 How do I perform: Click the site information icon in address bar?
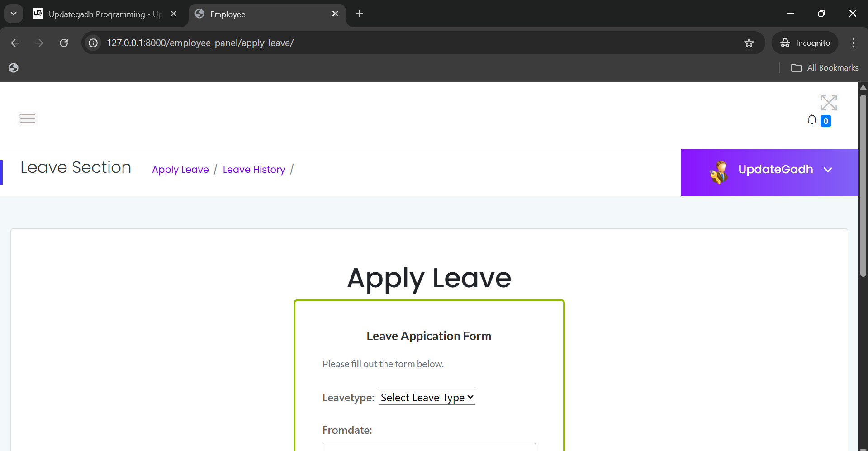[93, 43]
